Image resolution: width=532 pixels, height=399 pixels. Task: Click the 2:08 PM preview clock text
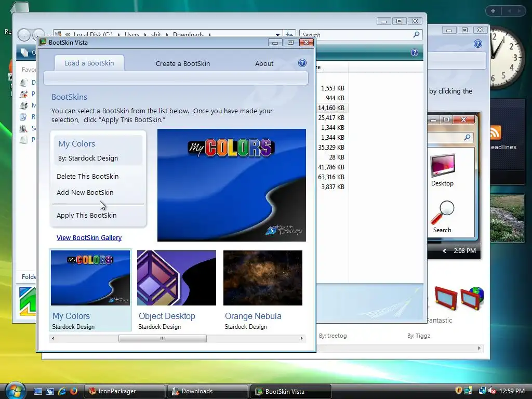(465, 251)
